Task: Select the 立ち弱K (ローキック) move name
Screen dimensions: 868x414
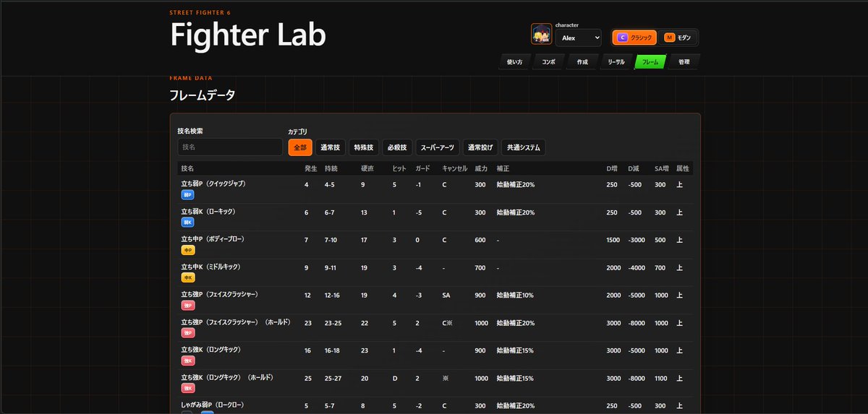Action: point(208,212)
